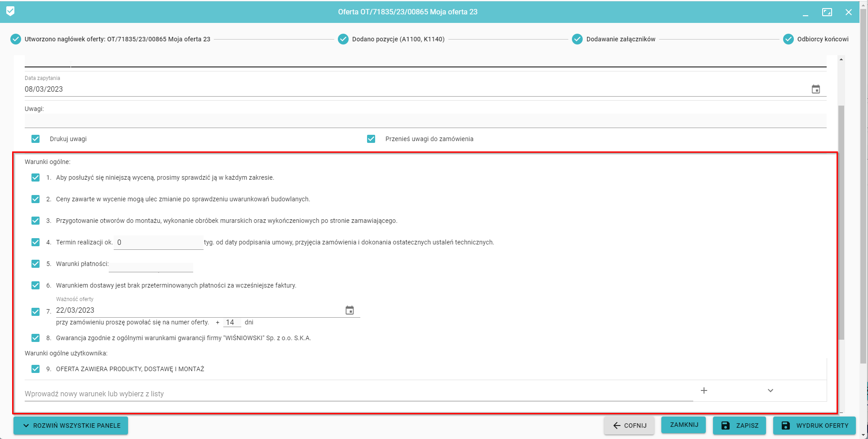Click 'Odbiorcy końcowi' step check icon

pyautogui.click(x=788, y=39)
